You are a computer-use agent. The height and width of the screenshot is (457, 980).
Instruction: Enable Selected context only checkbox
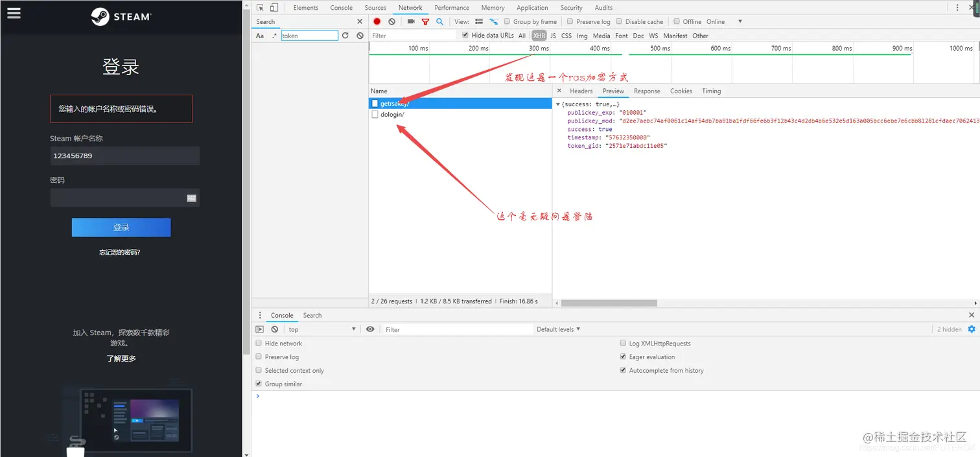point(259,370)
